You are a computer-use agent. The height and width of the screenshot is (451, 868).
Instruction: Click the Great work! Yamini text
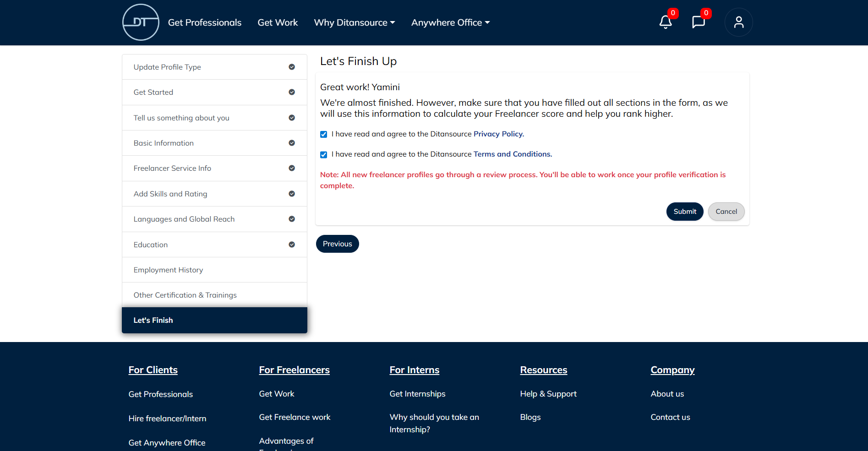coord(360,87)
